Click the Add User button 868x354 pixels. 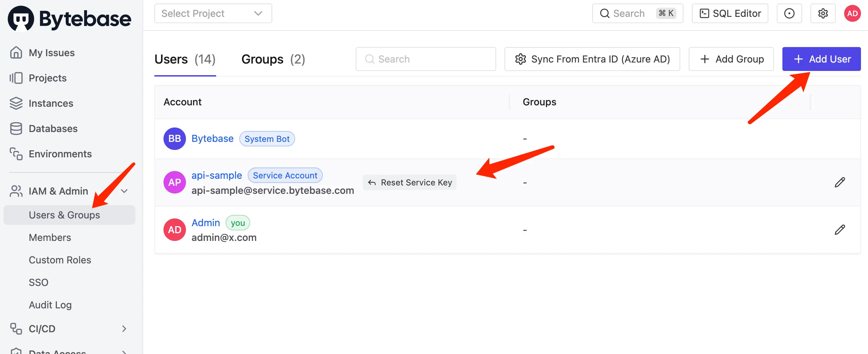click(821, 59)
